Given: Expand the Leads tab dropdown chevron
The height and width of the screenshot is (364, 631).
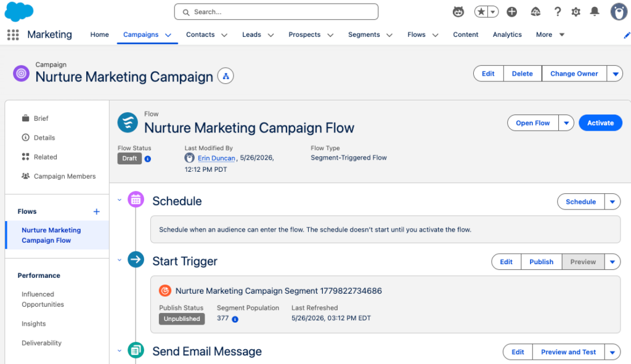Looking at the screenshot, I should pos(271,35).
